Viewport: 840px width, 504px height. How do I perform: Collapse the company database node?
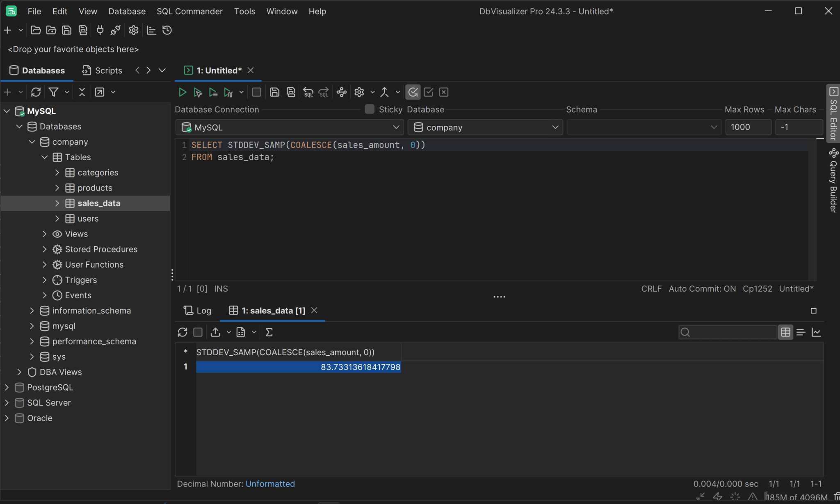(32, 142)
